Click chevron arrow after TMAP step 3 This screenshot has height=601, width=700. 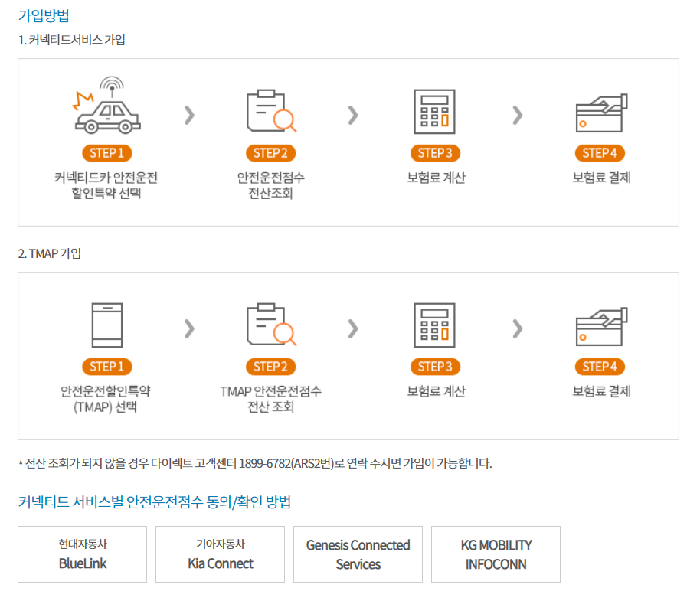[518, 329]
